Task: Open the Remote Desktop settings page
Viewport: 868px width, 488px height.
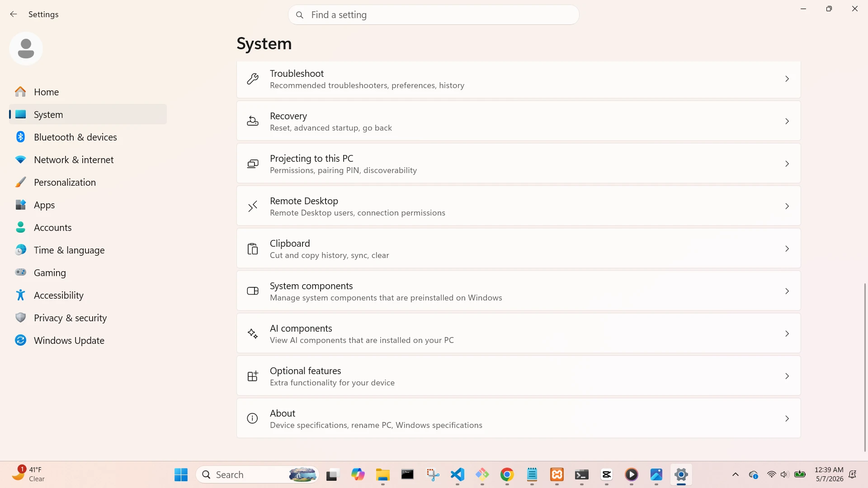Action: click(519, 206)
